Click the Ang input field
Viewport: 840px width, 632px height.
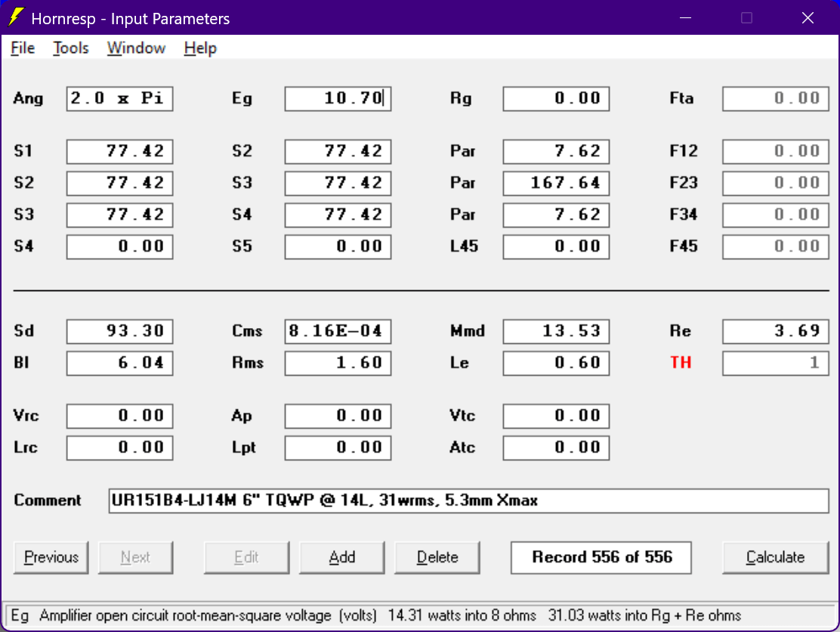coord(119,98)
